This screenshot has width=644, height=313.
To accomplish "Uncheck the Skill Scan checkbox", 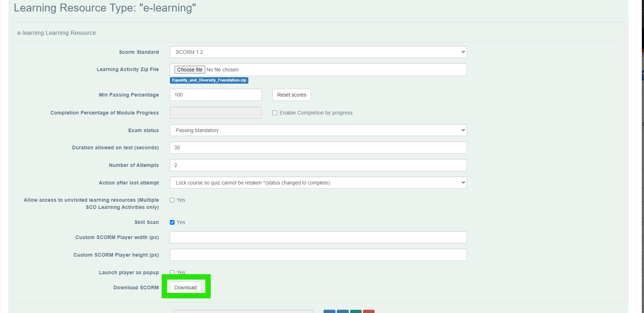I will (x=172, y=223).
